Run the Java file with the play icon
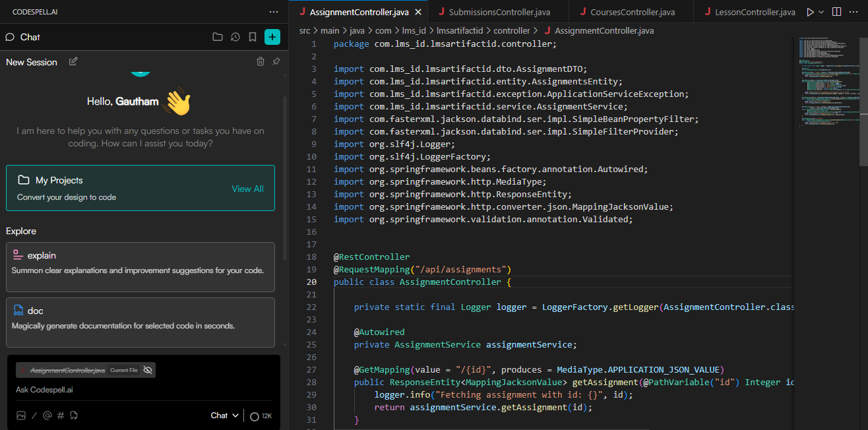Screen dimensions: 868x430 click(810, 12)
